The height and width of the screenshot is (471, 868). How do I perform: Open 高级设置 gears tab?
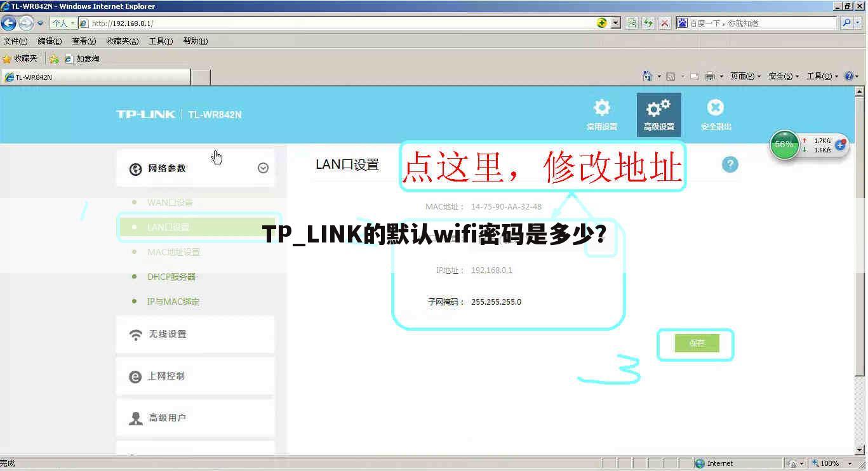click(x=659, y=115)
